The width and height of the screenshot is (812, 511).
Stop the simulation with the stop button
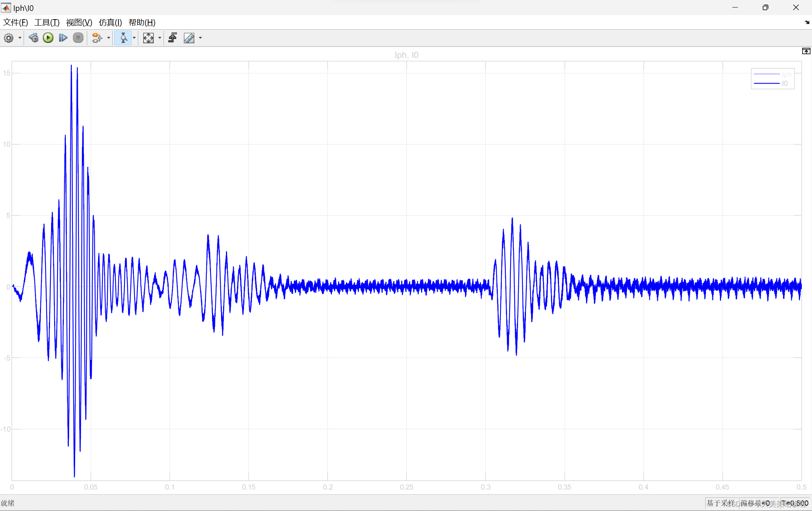coord(78,38)
